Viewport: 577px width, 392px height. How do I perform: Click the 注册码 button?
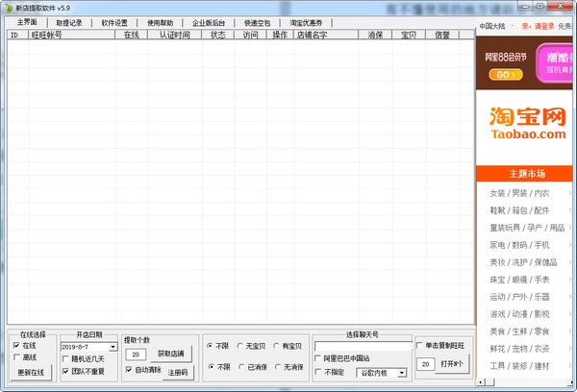pos(179,371)
